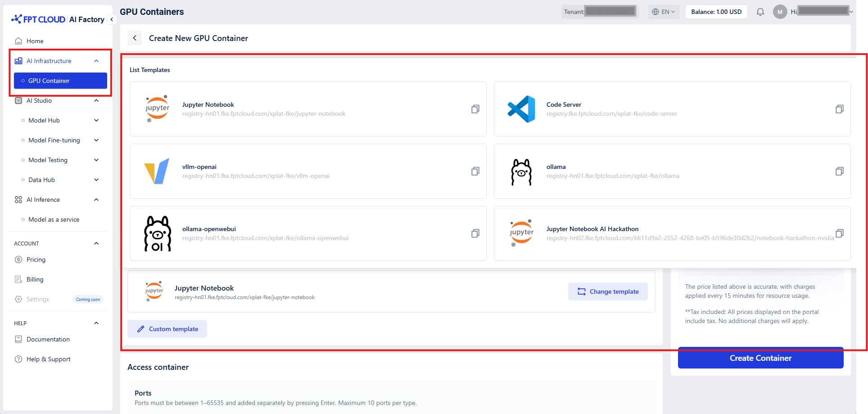Copy the ollama registry path
Image resolution: width=868 pixels, height=414 pixels.
(839, 171)
